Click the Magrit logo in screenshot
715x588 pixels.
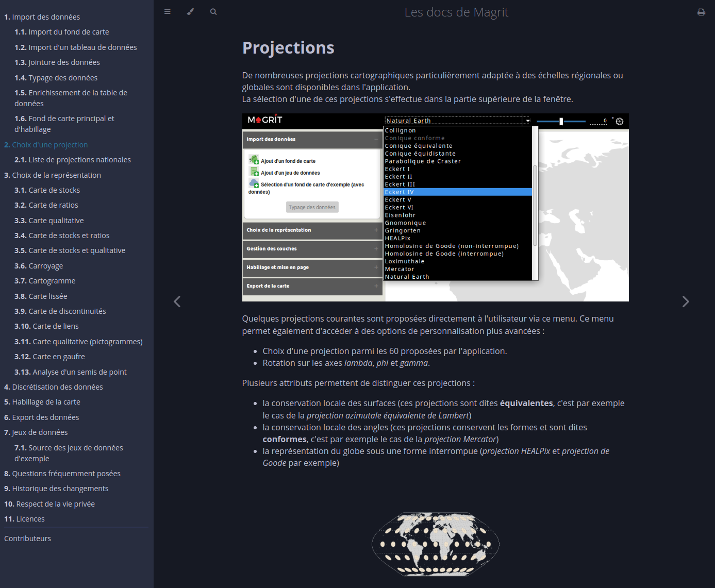[265, 120]
